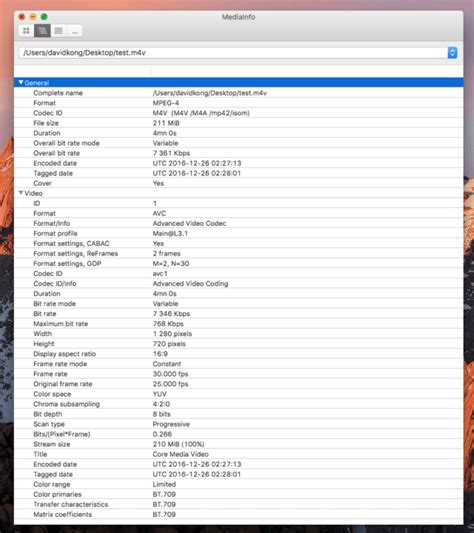Click the Main@L3.1 value

(170, 233)
